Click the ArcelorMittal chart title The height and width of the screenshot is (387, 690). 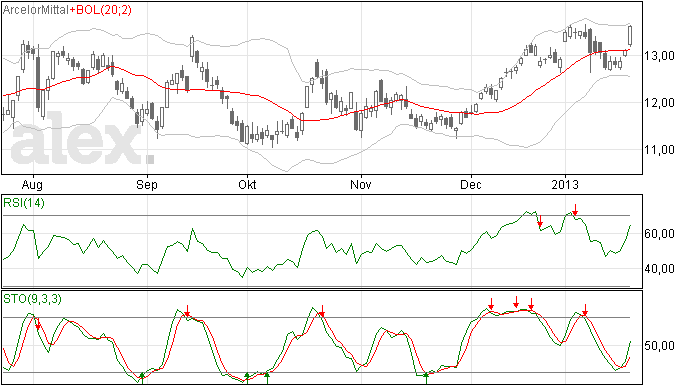point(36,10)
